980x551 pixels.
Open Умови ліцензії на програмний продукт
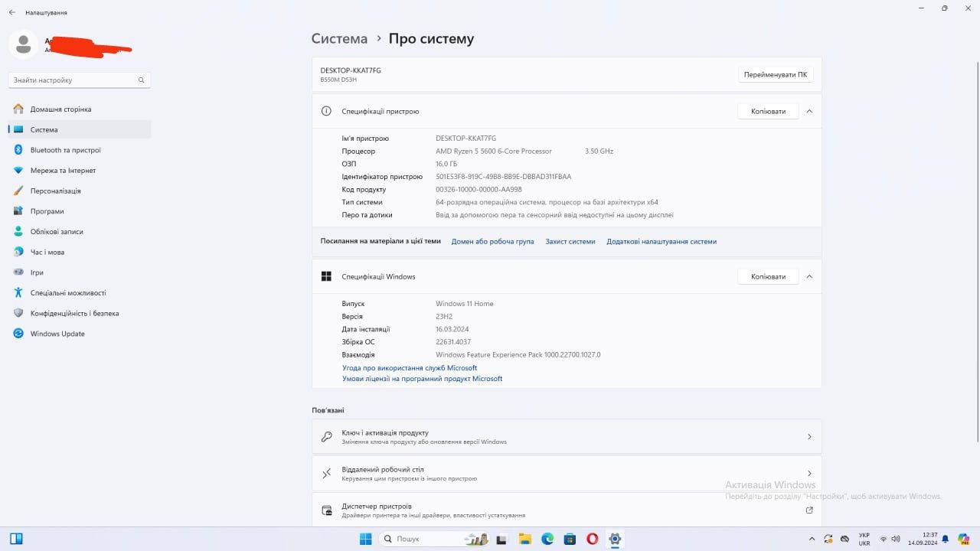pyautogui.click(x=422, y=379)
